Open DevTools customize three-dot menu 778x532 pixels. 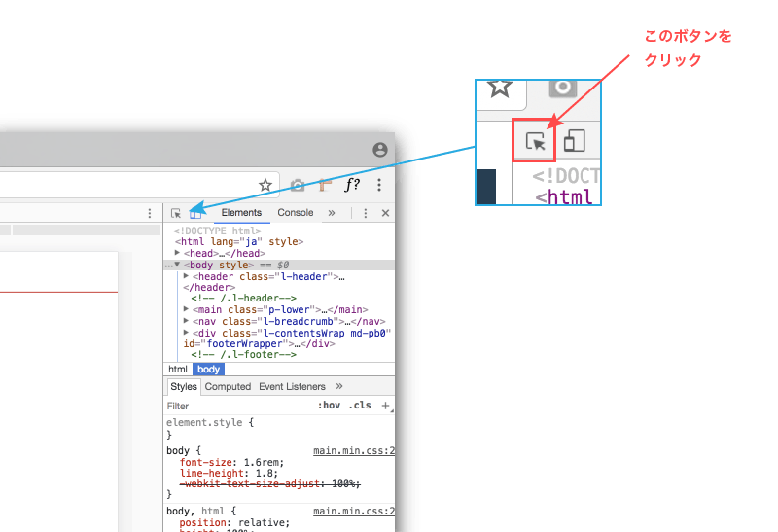pos(365,213)
